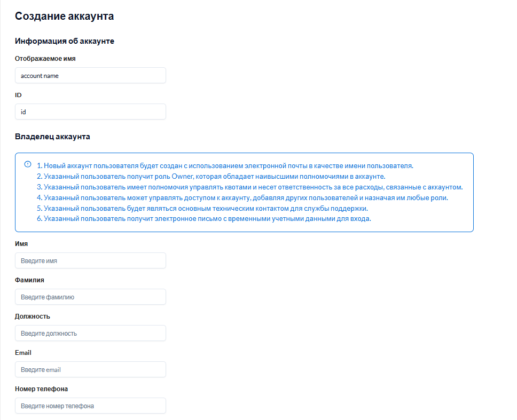Click the info icon in the blue notice box

28,164
